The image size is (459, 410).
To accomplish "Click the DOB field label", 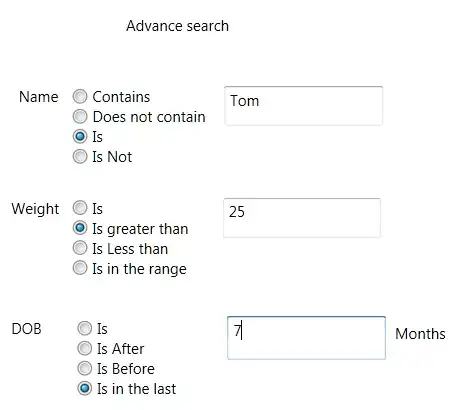I will pos(26,329).
